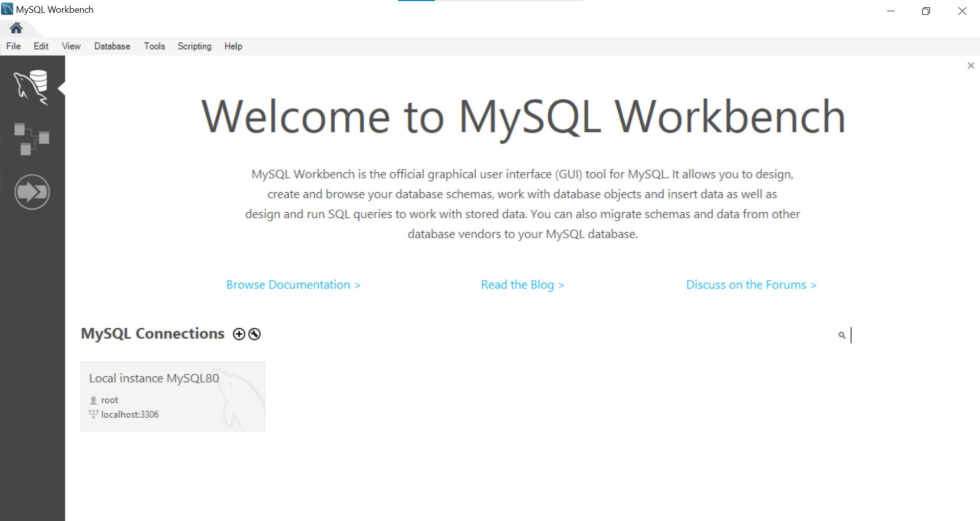This screenshot has height=521, width=980.
Task: Add a new MySQL connection
Action: point(239,334)
